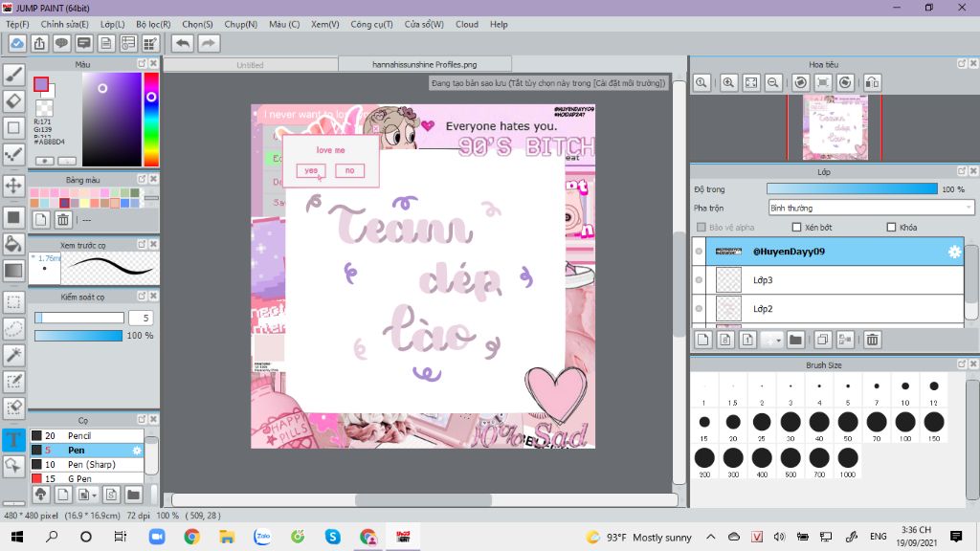This screenshot has height=551, width=980.
Task: Add a layer folder in Lớp panel
Action: pyautogui.click(x=795, y=340)
